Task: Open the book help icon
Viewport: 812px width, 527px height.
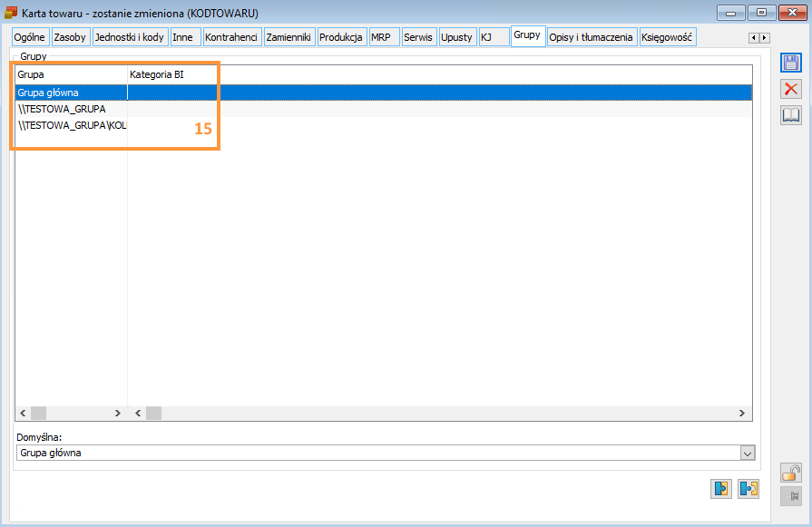Action: 791,115
